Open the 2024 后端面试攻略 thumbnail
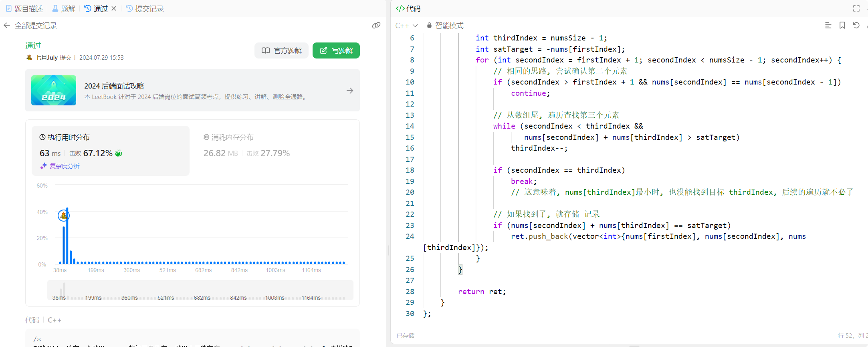 tap(54, 91)
